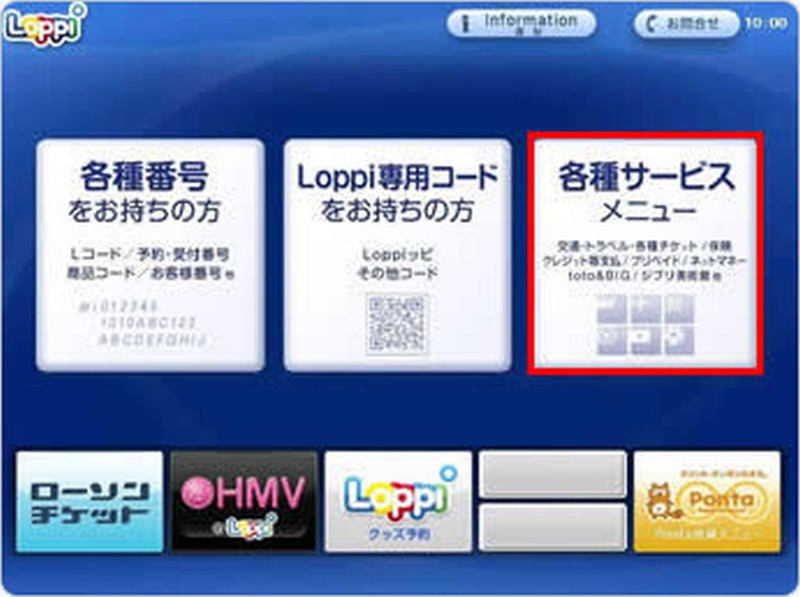Image resolution: width=800 pixels, height=597 pixels.
Task: Select 各種番号をお持ちの方 panel
Action: (x=151, y=255)
